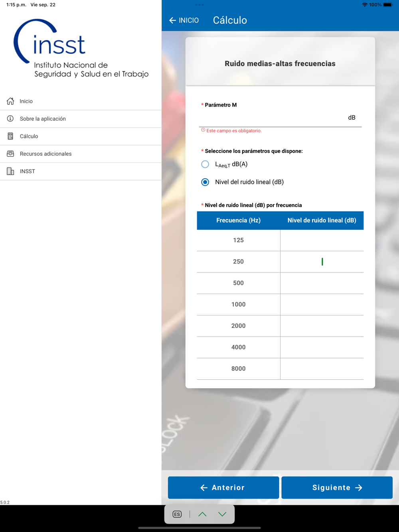Screen dimensions: 399x532
Task: Tap the noise level field for 250 Hz
Action: pyautogui.click(x=322, y=262)
